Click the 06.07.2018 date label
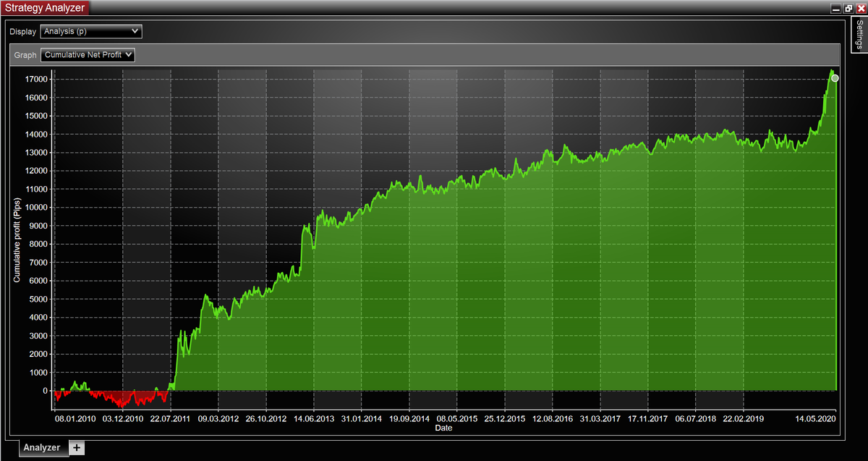 tap(696, 418)
